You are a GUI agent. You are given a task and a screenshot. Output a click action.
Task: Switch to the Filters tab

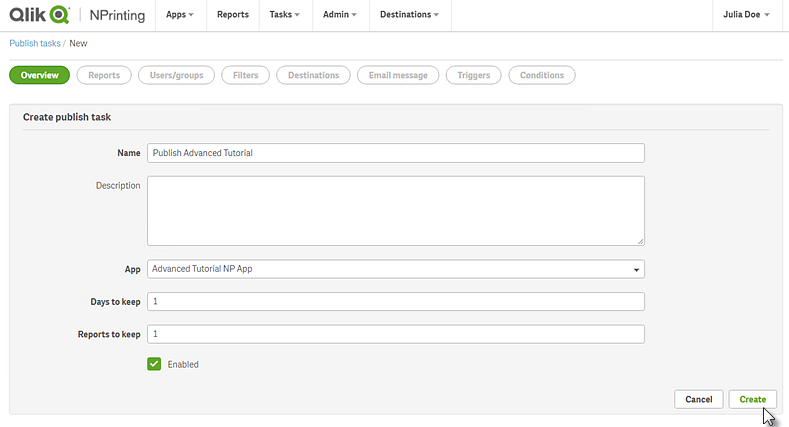(246, 75)
